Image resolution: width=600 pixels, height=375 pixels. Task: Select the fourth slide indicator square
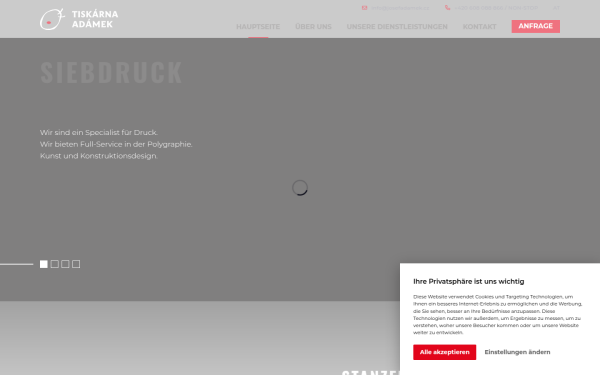pyautogui.click(x=76, y=264)
